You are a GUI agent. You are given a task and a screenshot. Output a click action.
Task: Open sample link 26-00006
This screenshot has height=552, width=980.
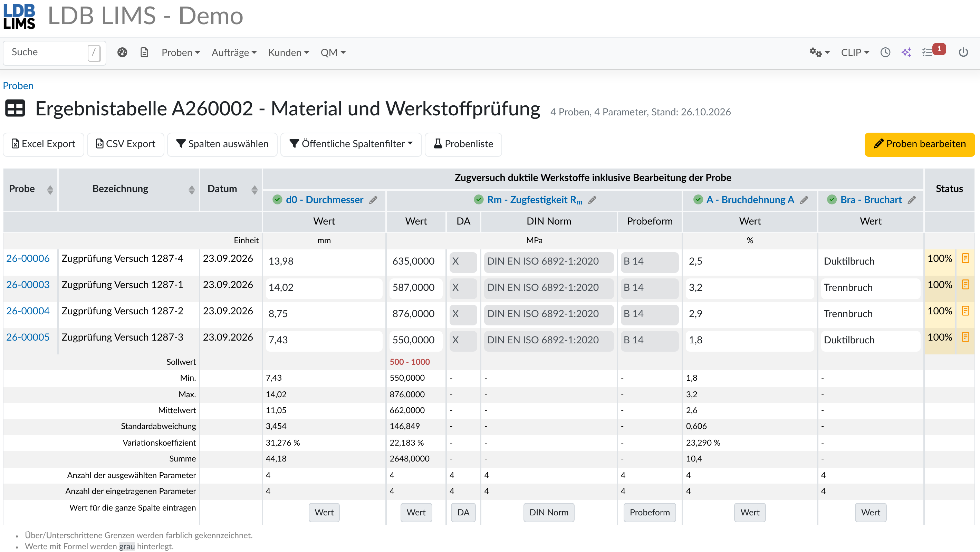coord(28,258)
